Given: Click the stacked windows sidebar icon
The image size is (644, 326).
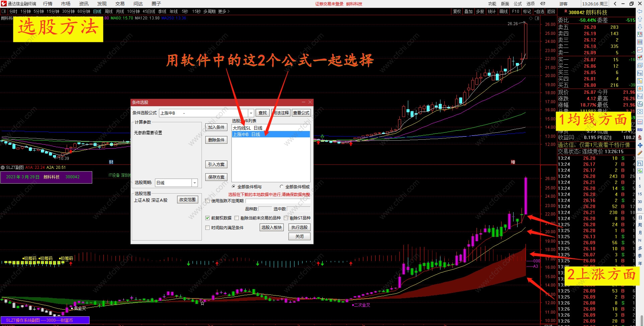Looking at the screenshot, I should (640, 65).
